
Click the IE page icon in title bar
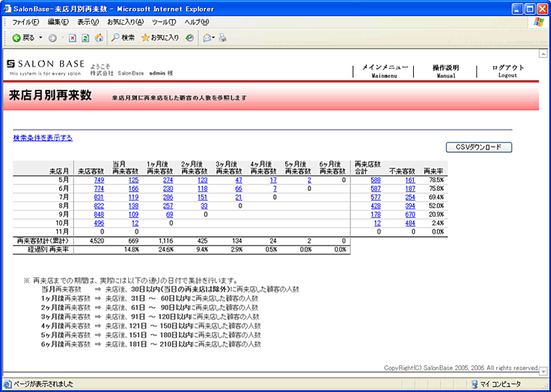(x=8, y=9)
